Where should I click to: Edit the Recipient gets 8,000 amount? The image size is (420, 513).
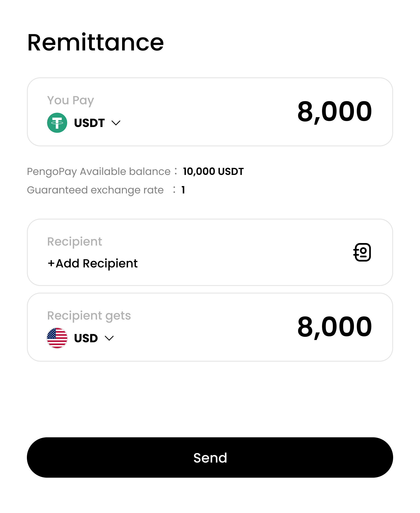click(x=335, y=327)
